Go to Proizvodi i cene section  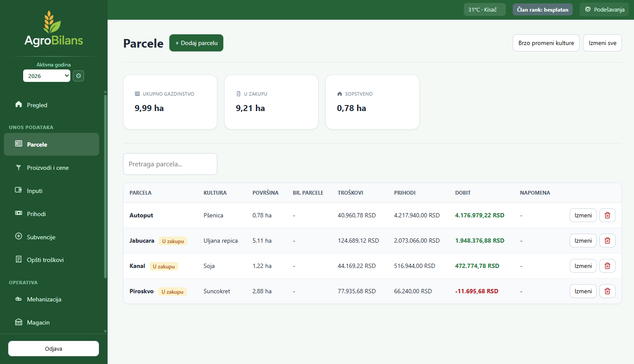point(51,168)
